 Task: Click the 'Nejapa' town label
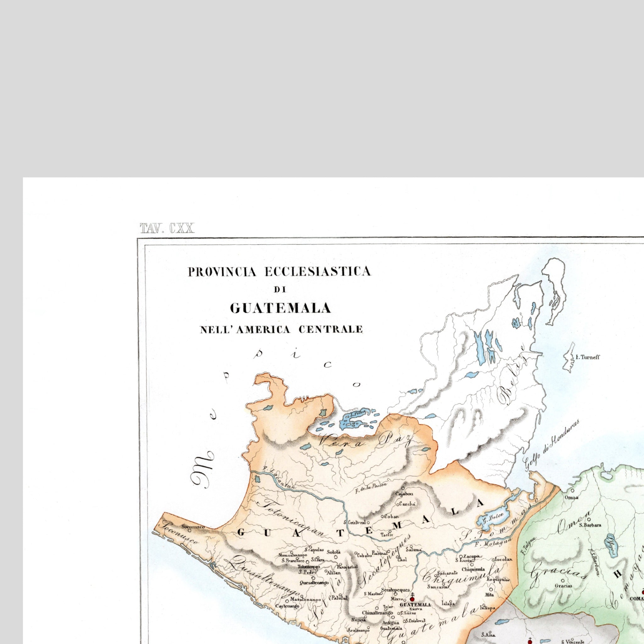point(359,620)
